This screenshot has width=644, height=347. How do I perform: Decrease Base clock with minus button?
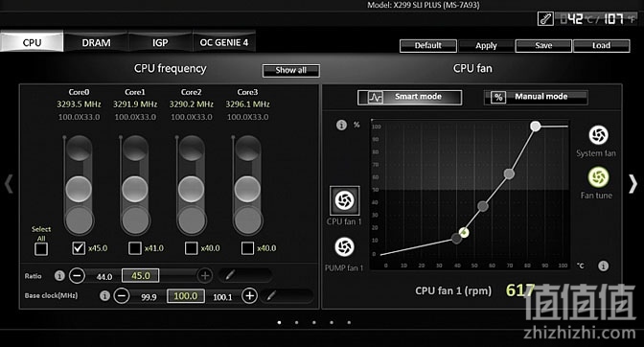[122, 295]
